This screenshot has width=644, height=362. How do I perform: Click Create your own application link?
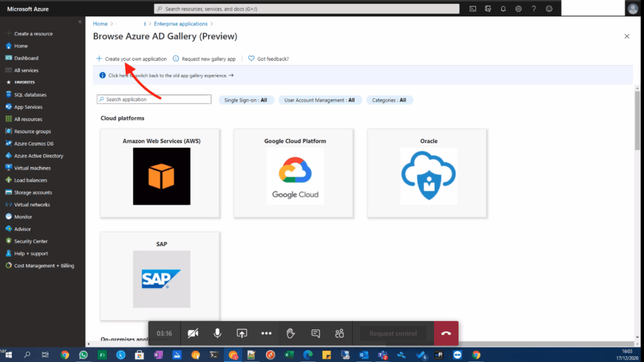coord(135,58)
